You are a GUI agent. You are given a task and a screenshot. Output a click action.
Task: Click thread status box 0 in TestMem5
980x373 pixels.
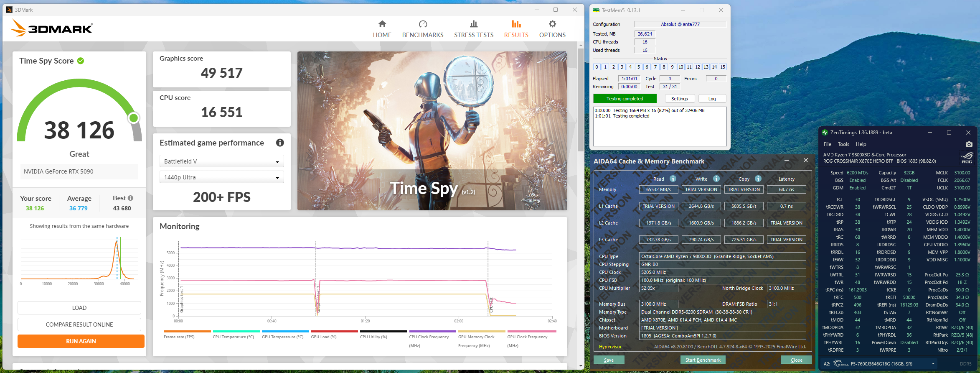(x=597, y=67)
